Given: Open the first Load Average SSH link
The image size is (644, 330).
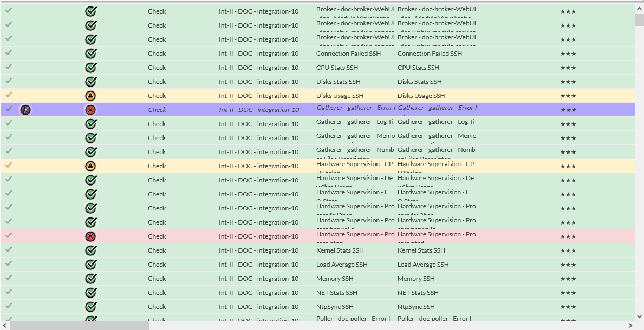Looking at the screenshot, I should [x=342, y=265].
